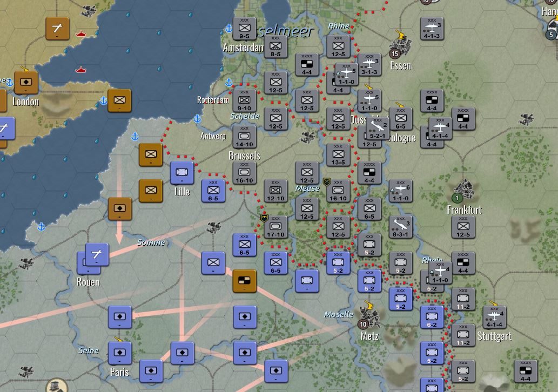Select the 17-10 panzer unit

[275, 227]
